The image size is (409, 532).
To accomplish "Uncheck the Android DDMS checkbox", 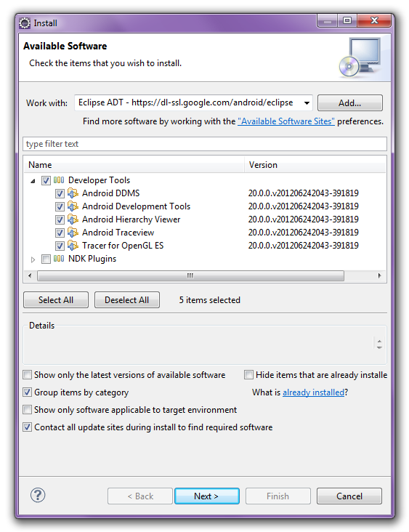I will click(x=60, y=194).
